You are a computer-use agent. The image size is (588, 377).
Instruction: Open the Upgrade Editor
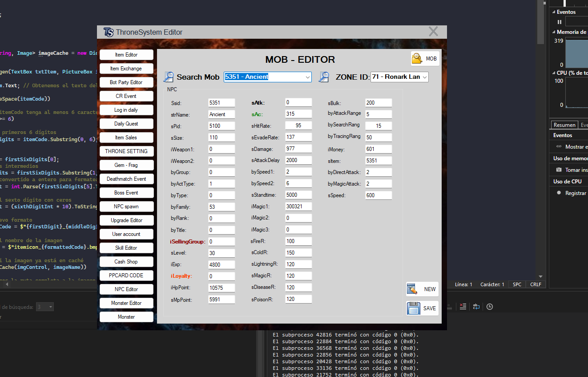126,220
